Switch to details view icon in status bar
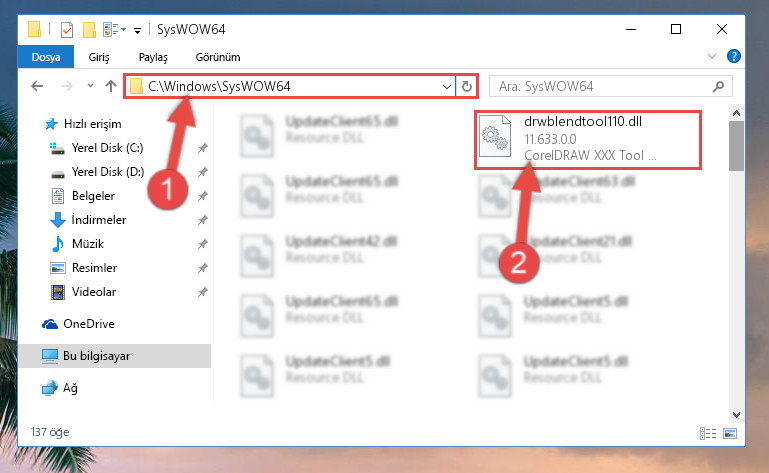The width and height of the screenshot is (769, 473). coord(708,433)
